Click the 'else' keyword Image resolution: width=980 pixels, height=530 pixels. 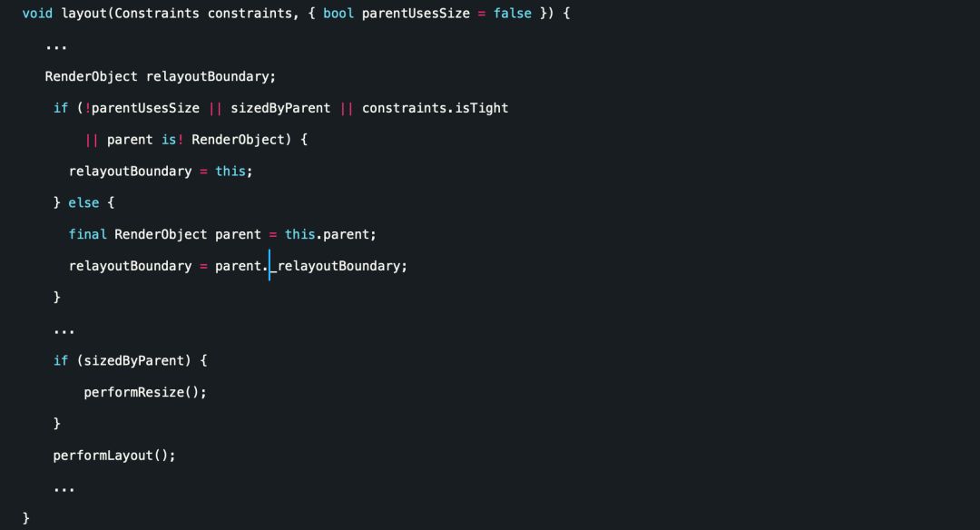[x=83, y=202]
